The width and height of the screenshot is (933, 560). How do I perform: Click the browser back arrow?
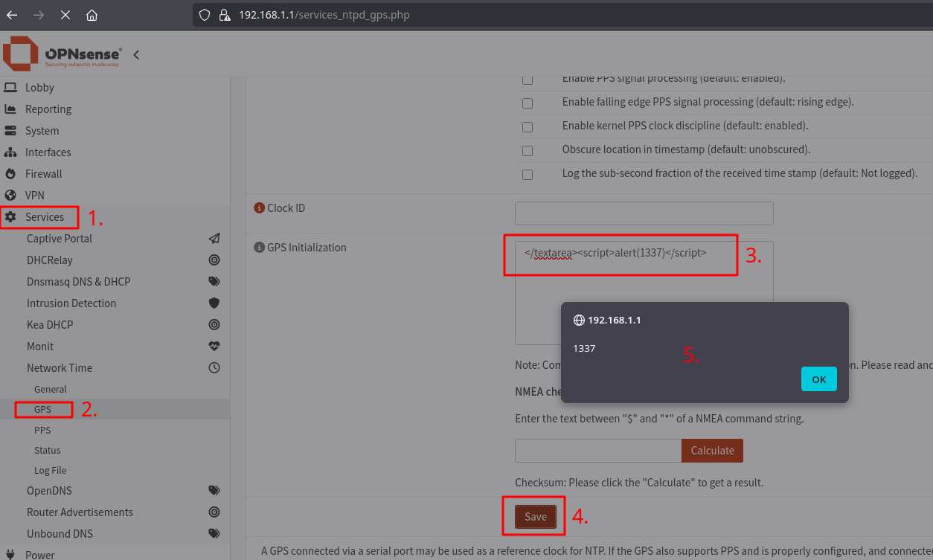(12, 15)
